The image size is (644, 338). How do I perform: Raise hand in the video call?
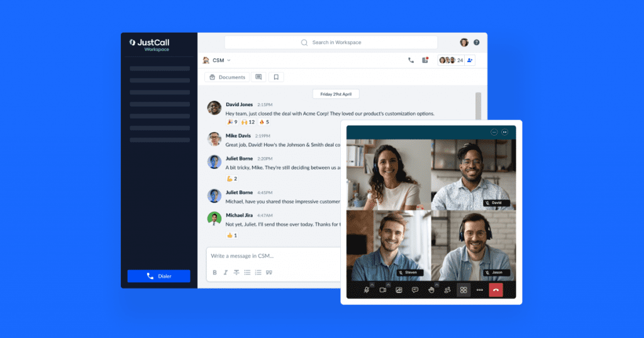[431, 290]
